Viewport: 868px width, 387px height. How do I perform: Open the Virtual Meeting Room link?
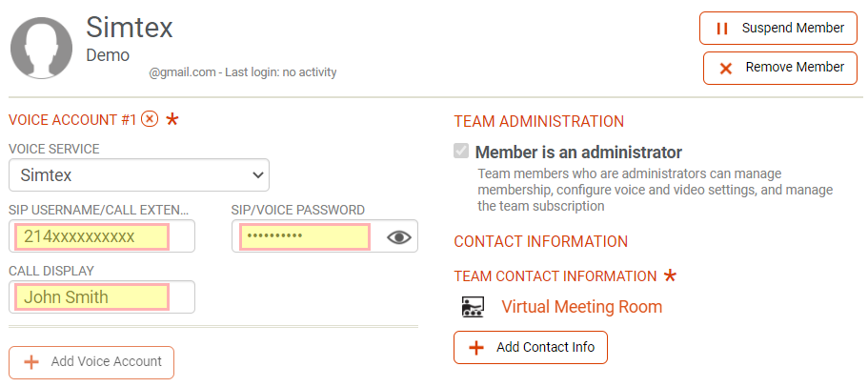click(x=581, y=307)
